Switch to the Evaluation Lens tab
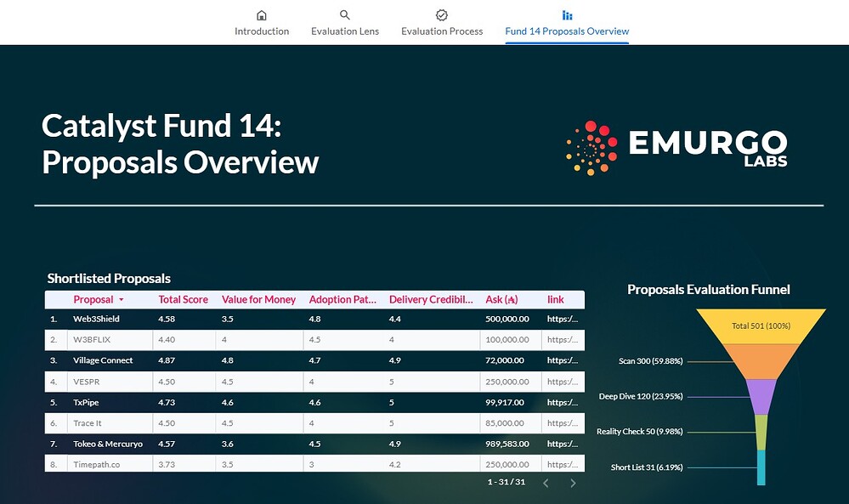 pyautogui.click(x=345, y=24)
